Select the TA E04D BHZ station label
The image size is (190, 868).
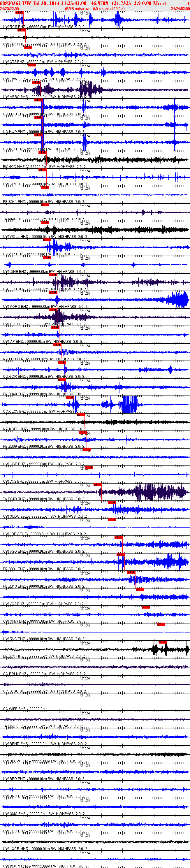click(43, 499)
